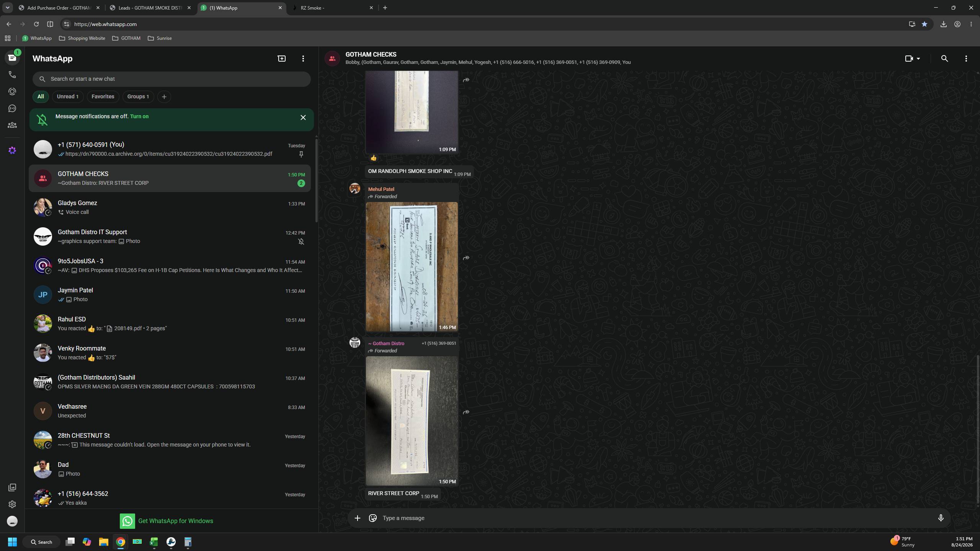This screenshot has height=551, width=980.
Task: Click the voice message microphone
Action: [941, 518]
